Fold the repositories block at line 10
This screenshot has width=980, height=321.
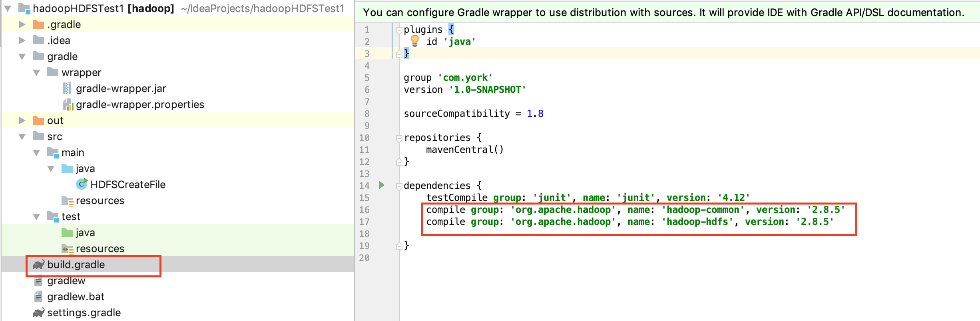[x=398, y=138]
